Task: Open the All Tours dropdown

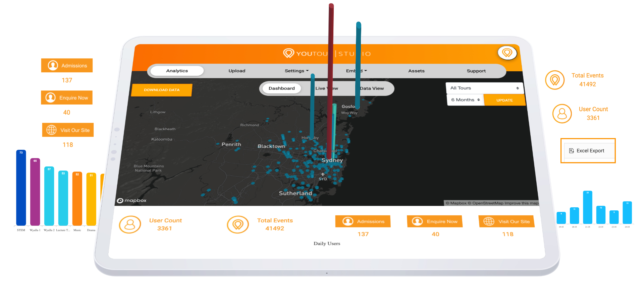Action: click(x=484, y=88)
